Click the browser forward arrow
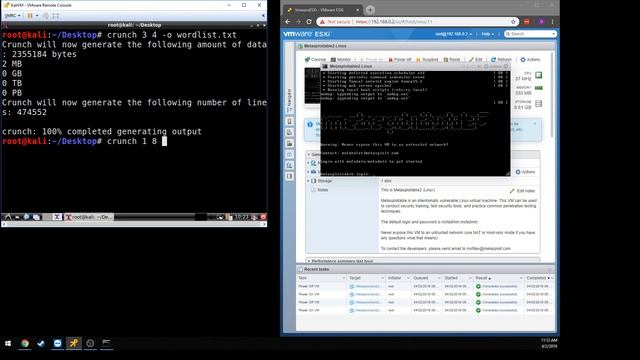Image resolution: width=640 pixels, height=360 pixels. 298,22
